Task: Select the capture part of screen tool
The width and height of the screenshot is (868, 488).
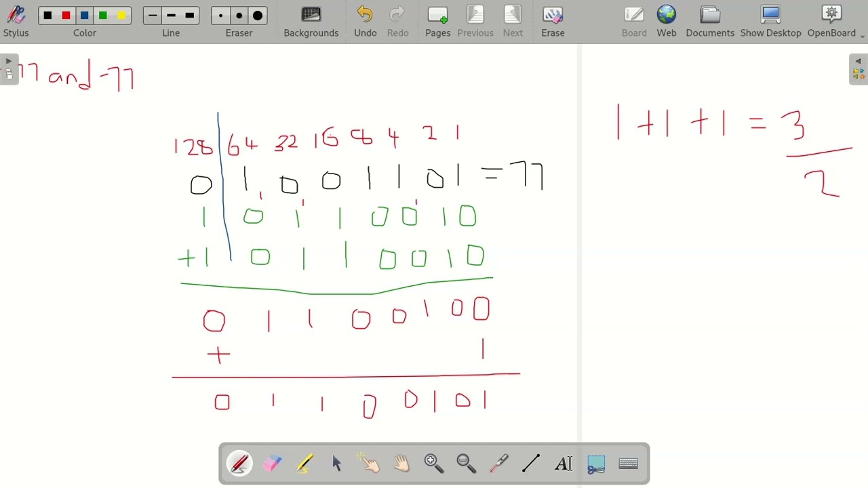Action: [x=596, y=464]
